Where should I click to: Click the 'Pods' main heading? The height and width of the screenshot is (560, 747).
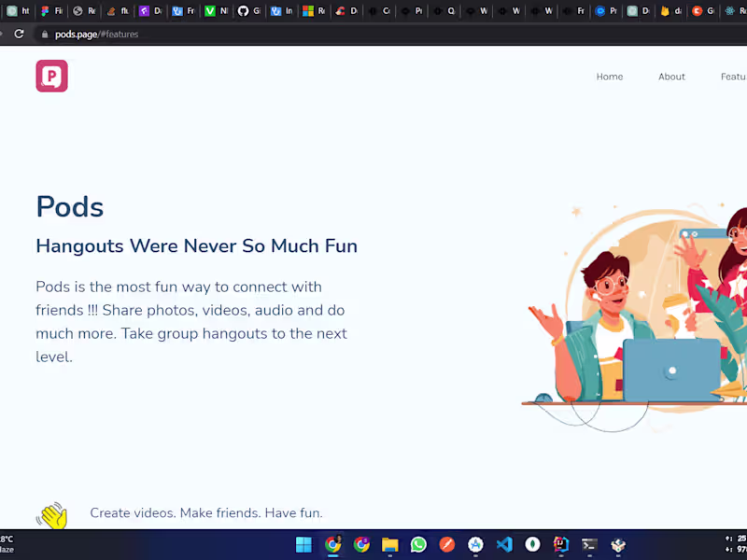pyautogui.click(x=69, y=206)
